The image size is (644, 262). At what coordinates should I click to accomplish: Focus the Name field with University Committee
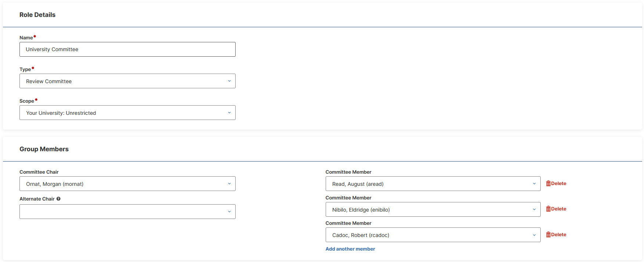tap(128, 49)
